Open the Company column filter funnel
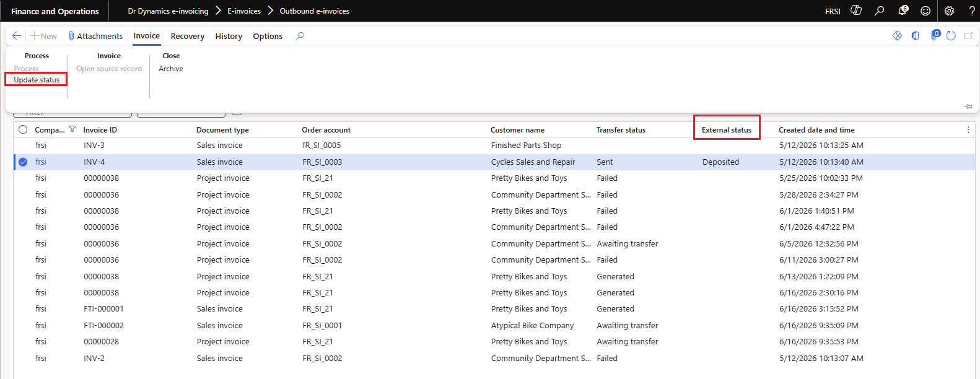Viewport: 980px width, 379px height. 72,129
